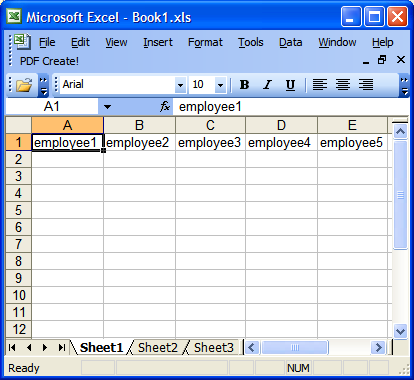Center align text
Image resolution: width=414 pixels, height=380 pixels.
coord(343,85)
